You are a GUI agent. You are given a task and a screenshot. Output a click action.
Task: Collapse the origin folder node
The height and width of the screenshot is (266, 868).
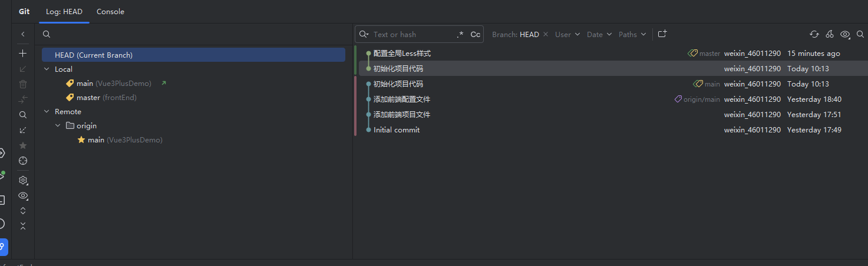(x=58, y=125)
